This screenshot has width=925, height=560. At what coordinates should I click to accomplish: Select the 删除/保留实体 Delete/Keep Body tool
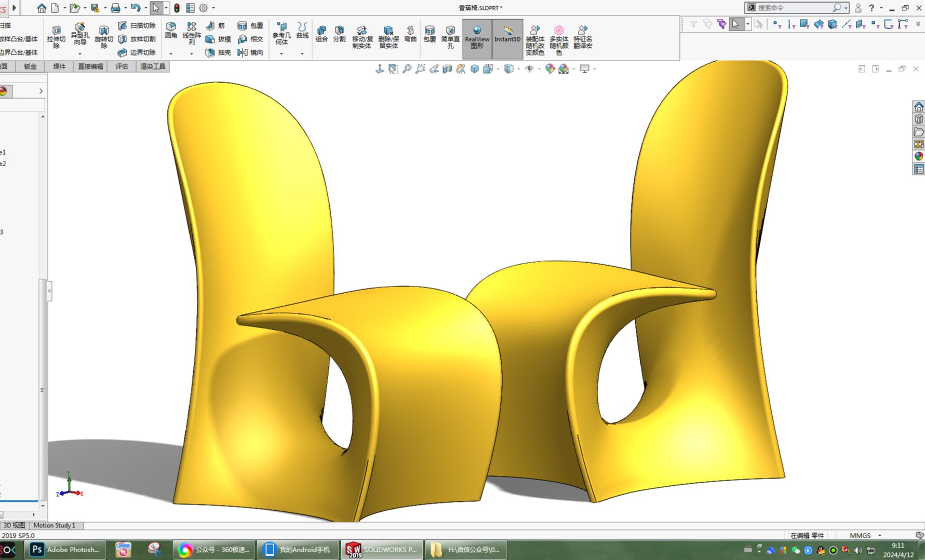[x=388, y=37]
